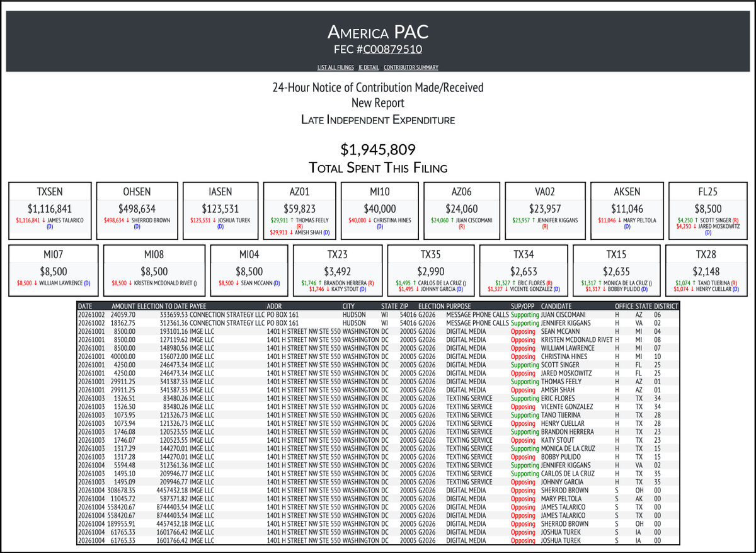Click the ADDR column header
Viewport: 756px width, 553px height.
click(275, 306)
